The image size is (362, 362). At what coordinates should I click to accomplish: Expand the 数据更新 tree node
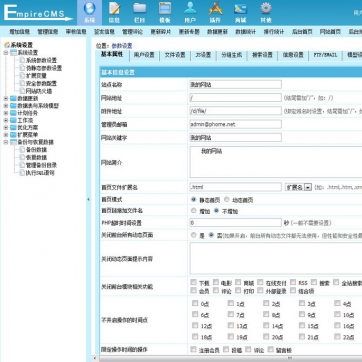[x=6, y=98]
